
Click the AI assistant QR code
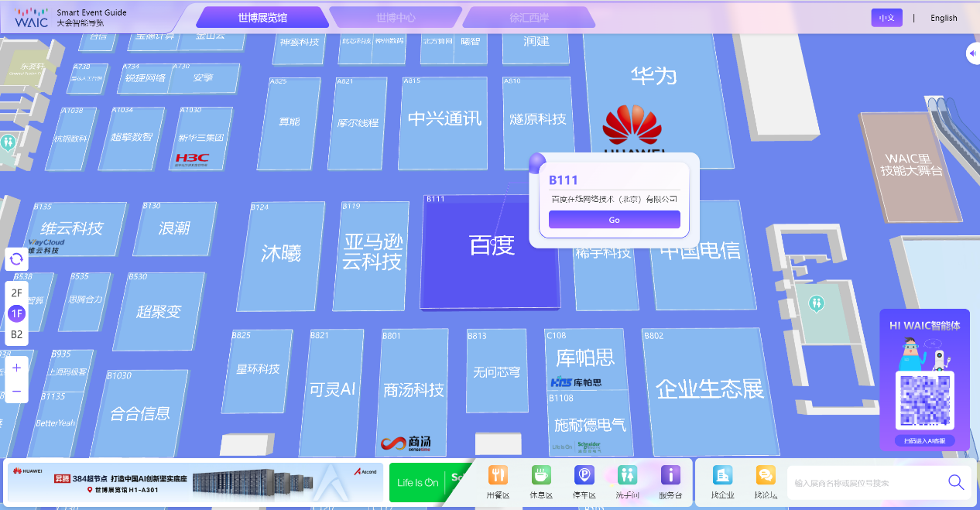(924, 400)
